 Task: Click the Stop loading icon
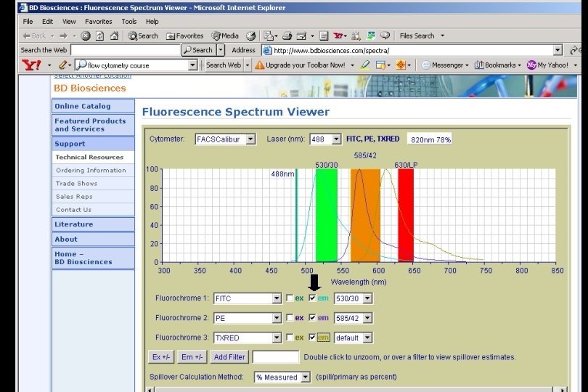86,36
